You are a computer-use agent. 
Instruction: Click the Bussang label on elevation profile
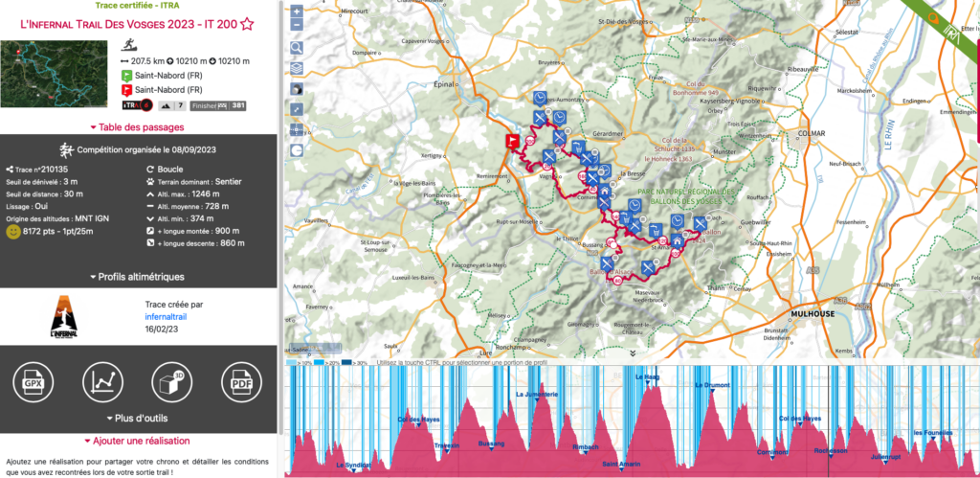[x=491, y=444]
